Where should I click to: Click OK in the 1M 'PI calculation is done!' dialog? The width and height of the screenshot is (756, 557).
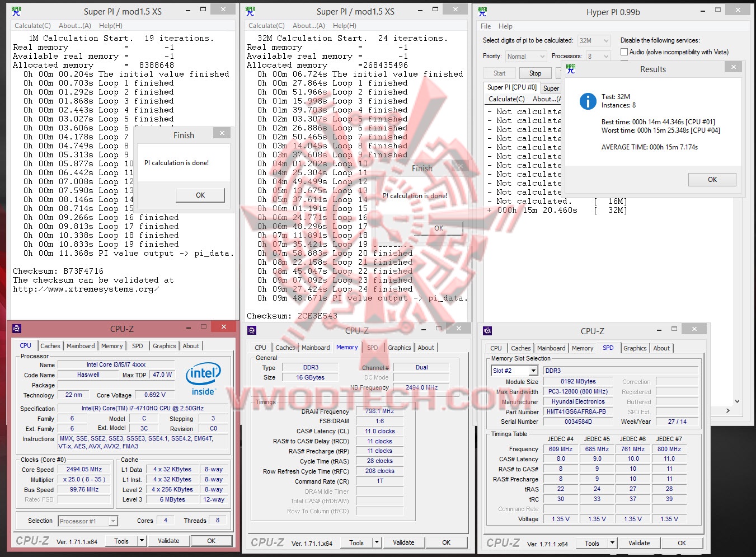200,195
